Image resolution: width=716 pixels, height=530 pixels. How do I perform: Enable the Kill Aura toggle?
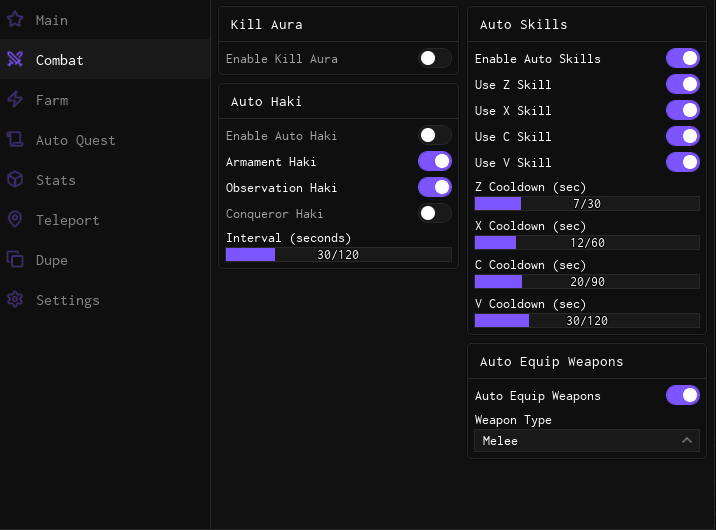click(435, 59)
